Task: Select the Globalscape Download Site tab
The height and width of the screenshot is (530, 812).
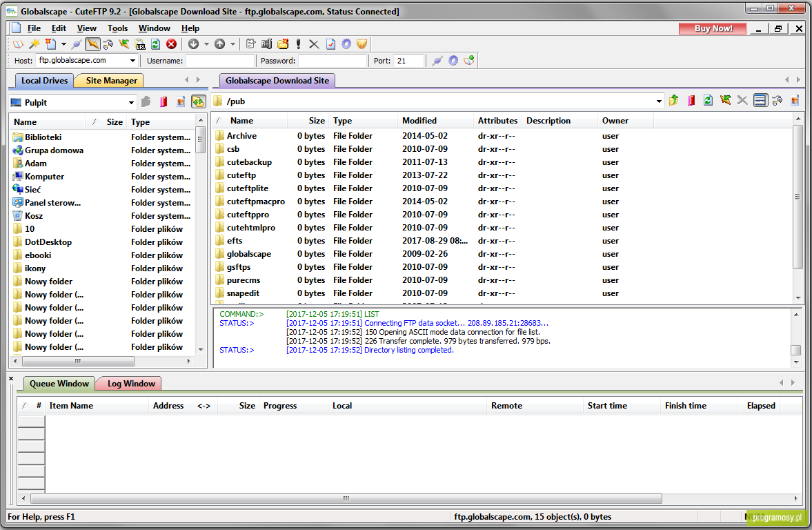Action: 277,81
